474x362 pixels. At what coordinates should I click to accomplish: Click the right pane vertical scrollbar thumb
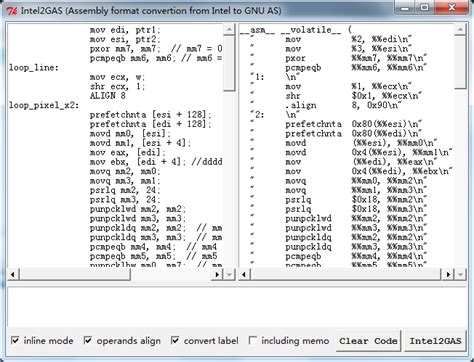coord(460,61)
